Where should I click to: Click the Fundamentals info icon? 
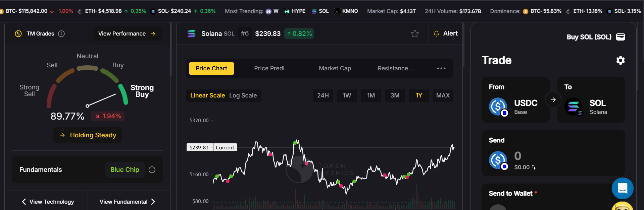tap(152, 170)
